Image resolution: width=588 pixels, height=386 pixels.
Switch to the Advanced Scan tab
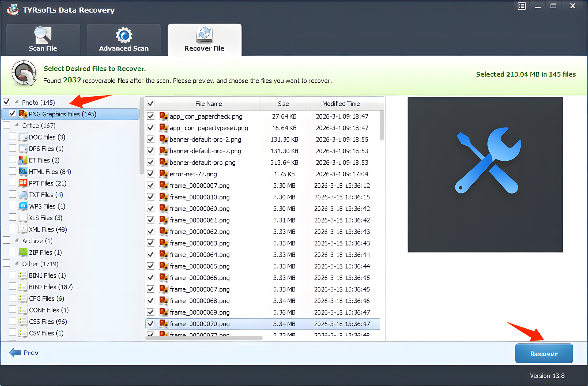pyautogui.click(x=124, y=40)
